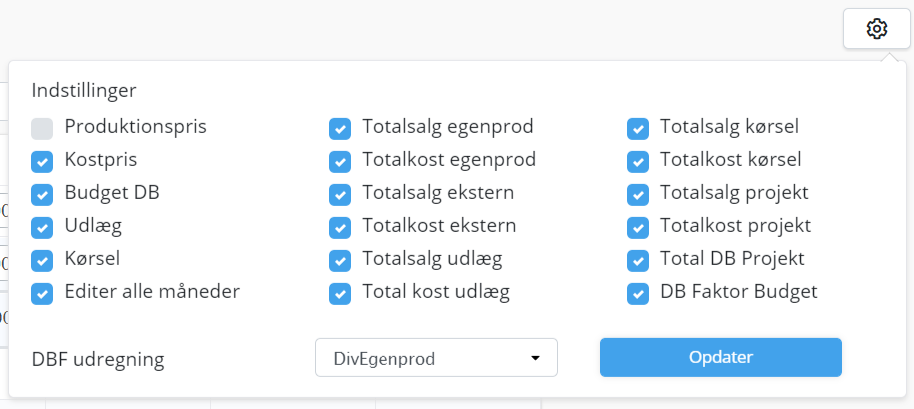Open the DBF udregning DivEgenprod dropdown
Viewport: 914px width, 409px height.
point(436,358)
